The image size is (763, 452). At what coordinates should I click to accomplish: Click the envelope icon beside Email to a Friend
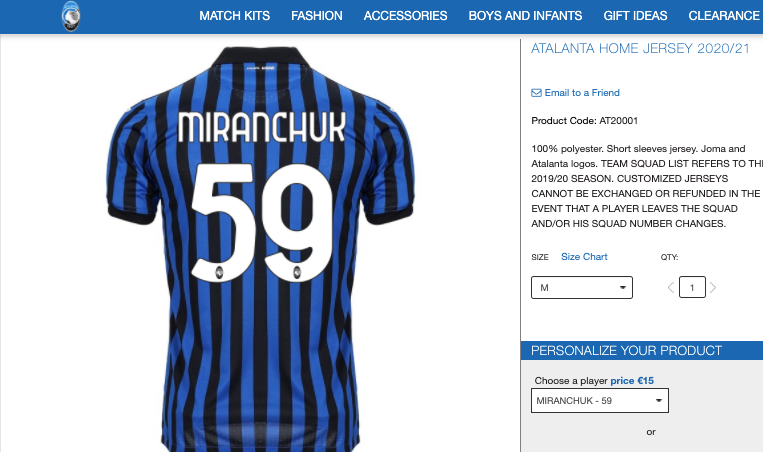[536, 93]
